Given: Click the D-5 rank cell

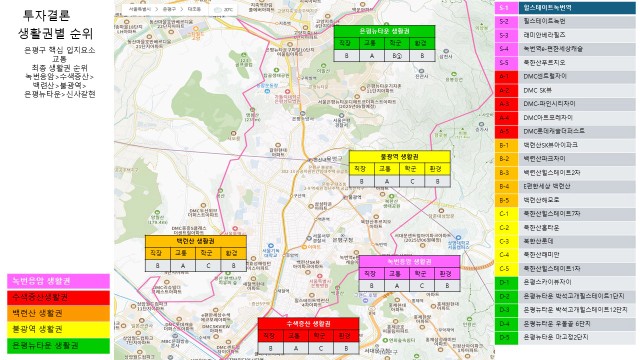Looking at the screenshot, I should (506, 337).
